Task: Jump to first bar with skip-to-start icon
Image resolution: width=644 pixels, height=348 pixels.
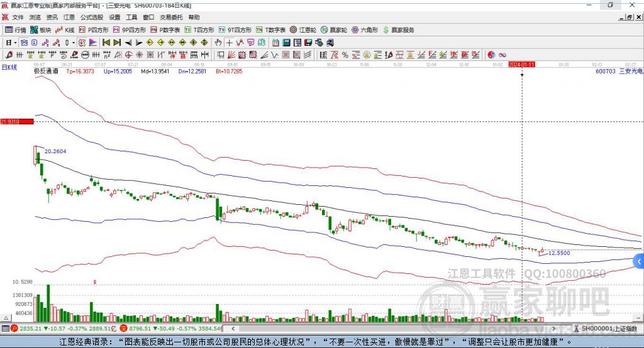Action: click(106, 43)
